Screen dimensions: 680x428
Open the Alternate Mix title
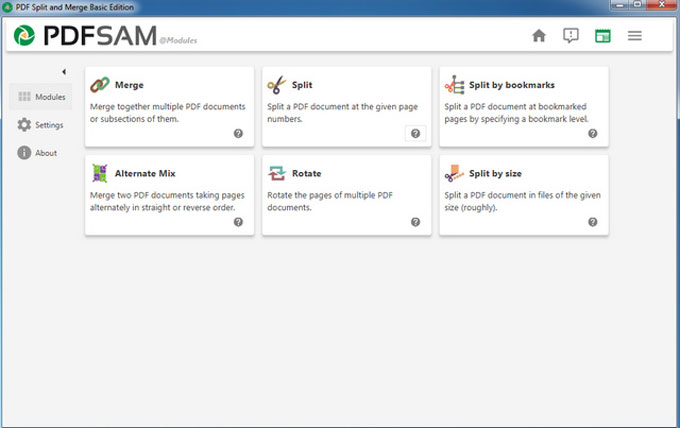pos(145,173)
